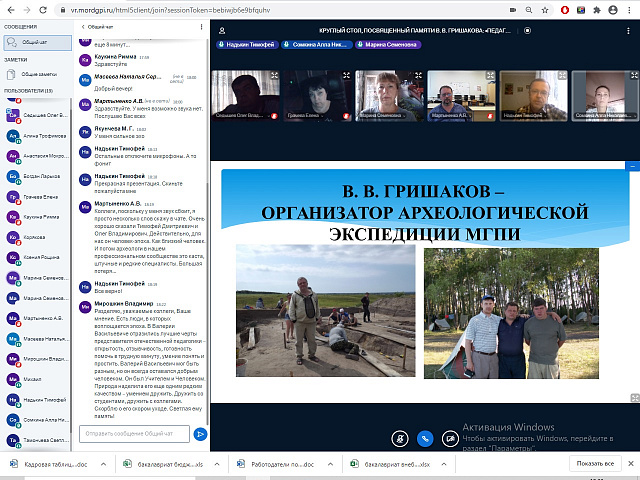Go back in the browser

tap(11, 10)
